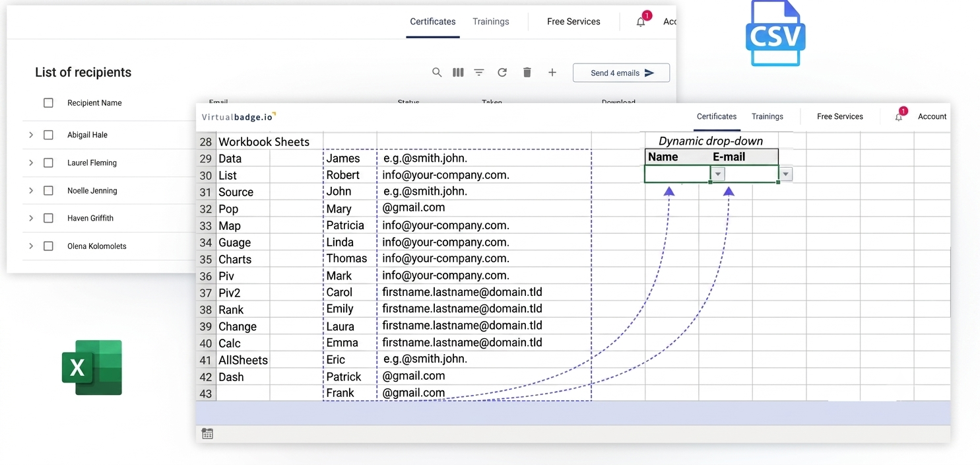Expand the Olena Kolomolets row
Viewport: 980px width, 465px height.
pos(30,246)
